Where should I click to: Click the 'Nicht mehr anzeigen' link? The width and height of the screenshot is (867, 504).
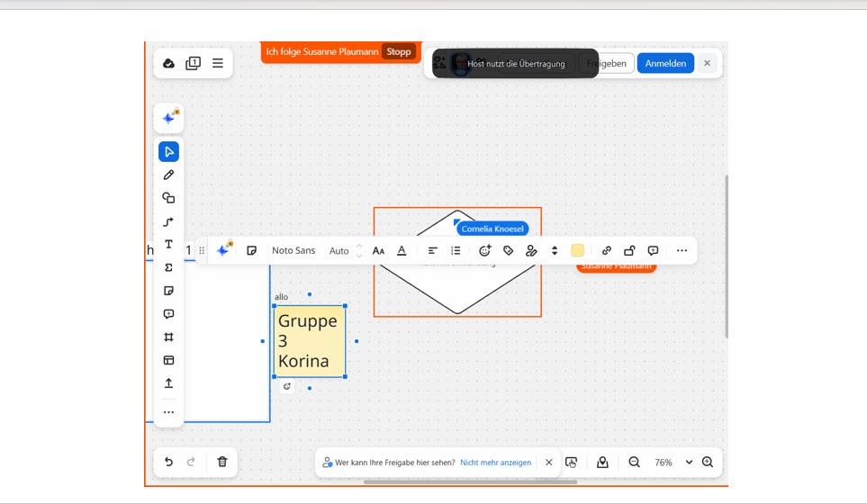point(495,462)
